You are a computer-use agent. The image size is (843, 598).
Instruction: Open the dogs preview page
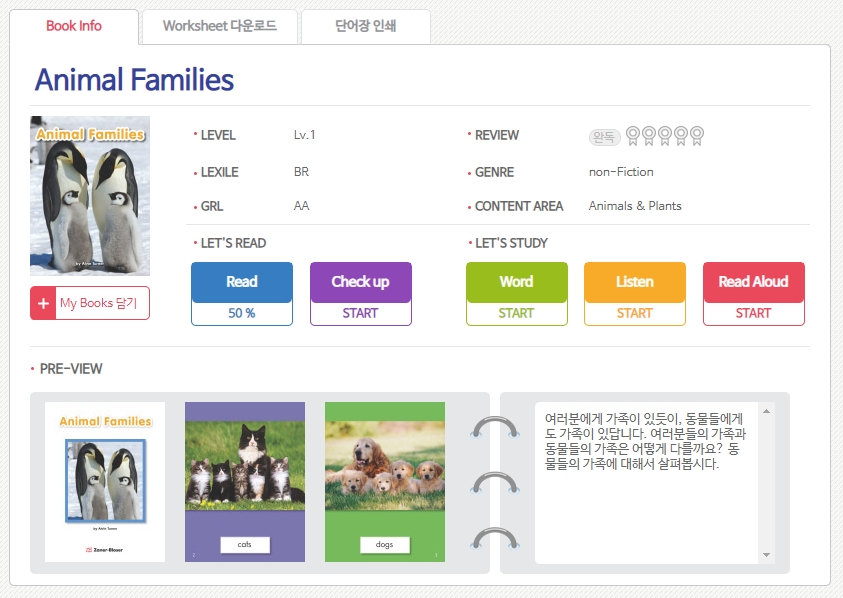pos(385,482)
